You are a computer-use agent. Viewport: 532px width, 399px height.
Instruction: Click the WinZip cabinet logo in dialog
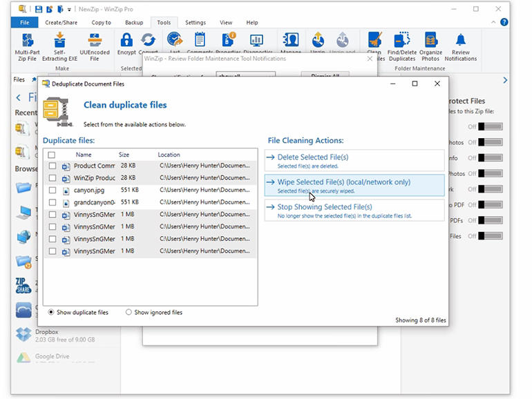click(x=57, y=112)
